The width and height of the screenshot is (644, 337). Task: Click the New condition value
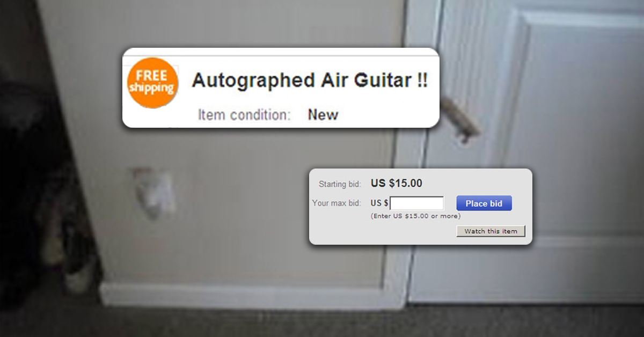click(323, 115)
